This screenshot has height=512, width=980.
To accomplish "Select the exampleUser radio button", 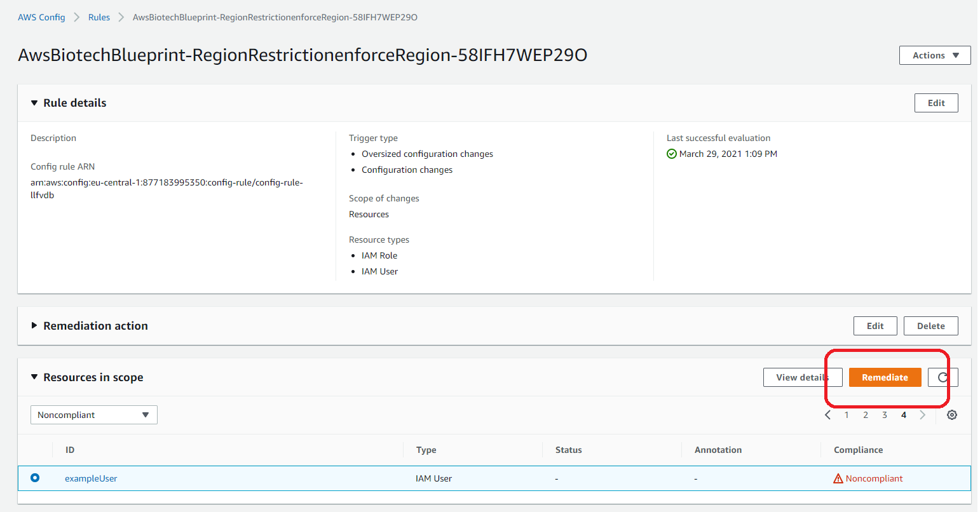I will pyautogui.click(x=35, y=478).
